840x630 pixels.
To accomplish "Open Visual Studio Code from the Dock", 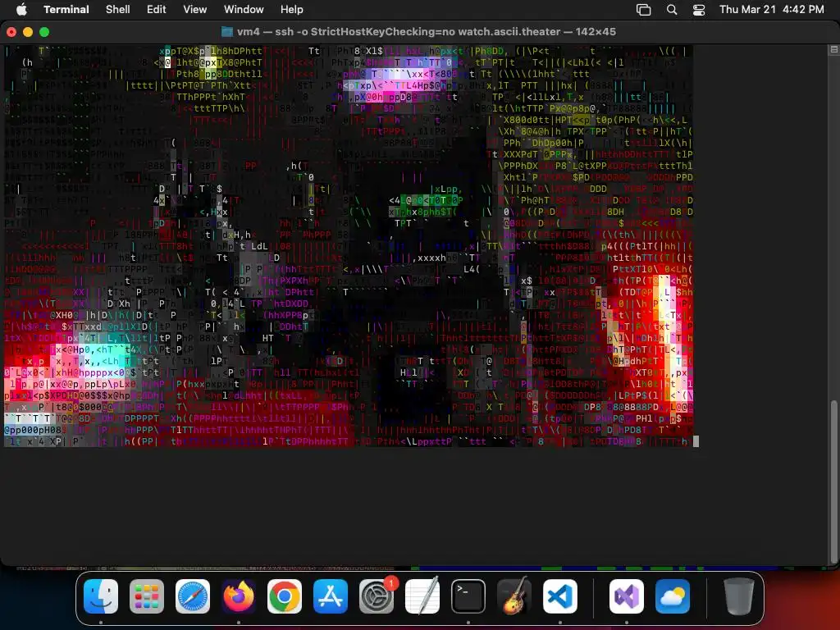I will click(560, 596).
